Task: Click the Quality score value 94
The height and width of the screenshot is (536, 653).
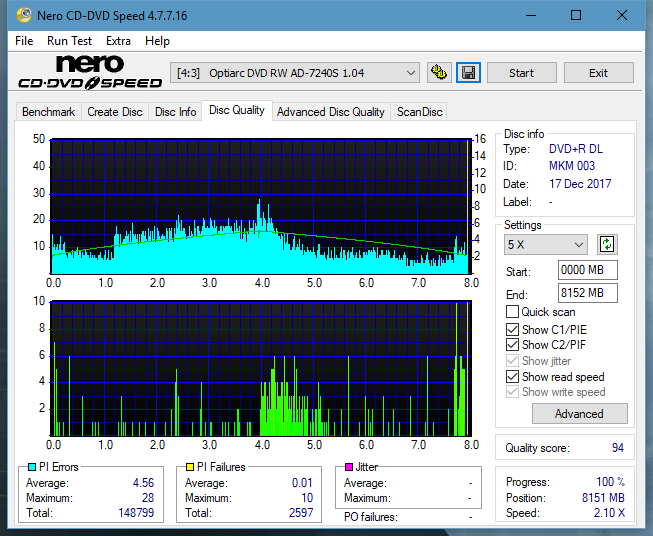Action: 618,448
